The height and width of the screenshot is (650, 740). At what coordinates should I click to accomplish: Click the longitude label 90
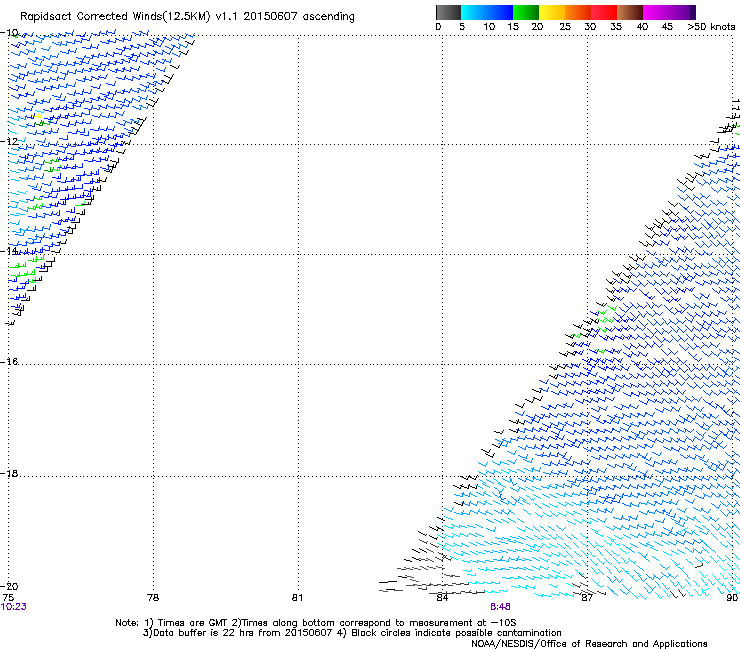(x=732, y=598)
